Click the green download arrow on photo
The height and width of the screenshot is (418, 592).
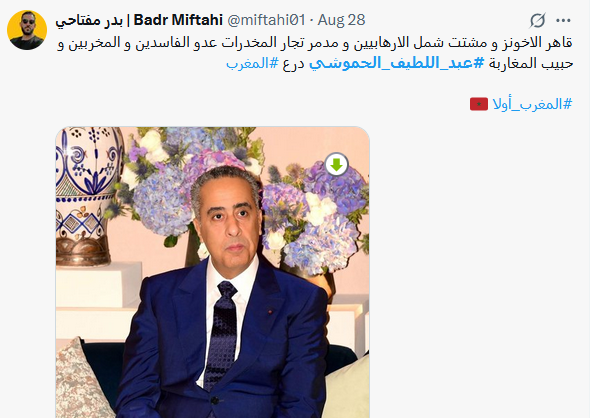[336, 164]
